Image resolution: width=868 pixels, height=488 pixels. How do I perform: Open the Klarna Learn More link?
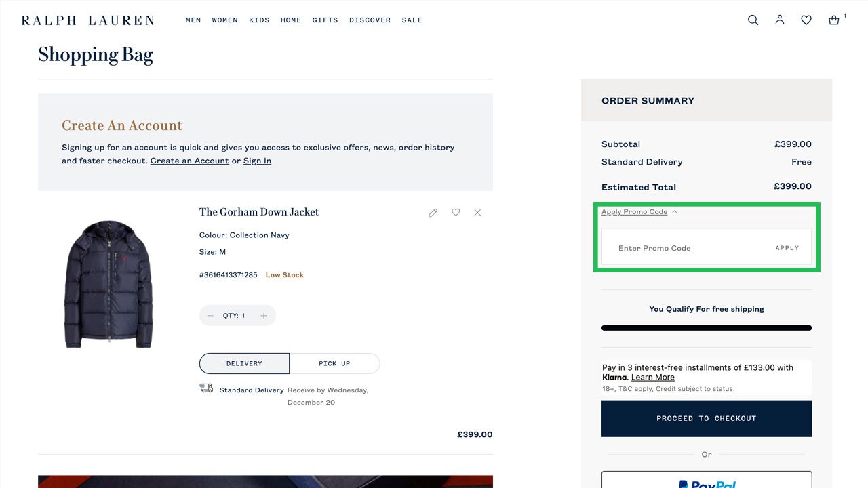pos(653,378)
